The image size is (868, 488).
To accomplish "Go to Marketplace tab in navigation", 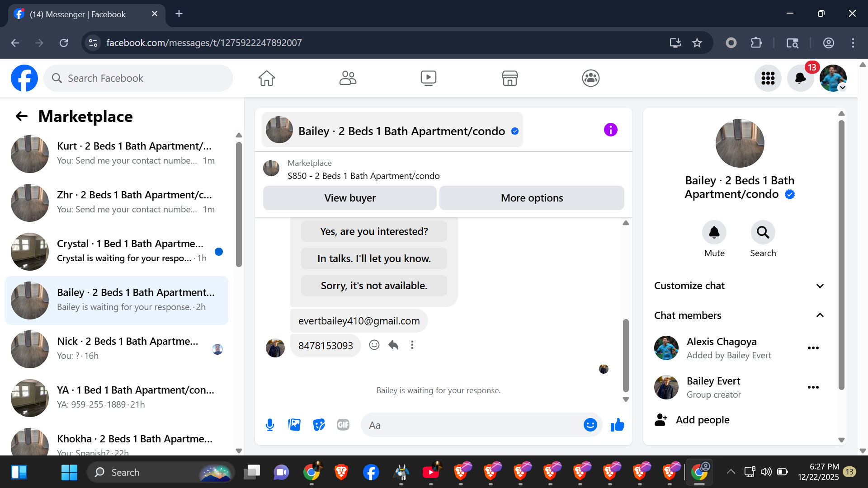I will click(509, 78).
